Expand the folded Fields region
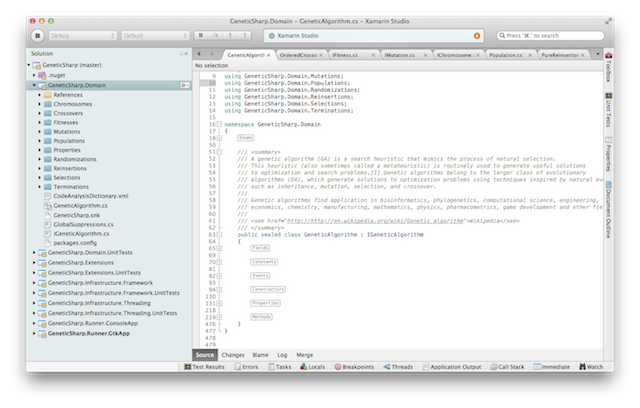Screen dimensions: 640x408 point(260,248)
